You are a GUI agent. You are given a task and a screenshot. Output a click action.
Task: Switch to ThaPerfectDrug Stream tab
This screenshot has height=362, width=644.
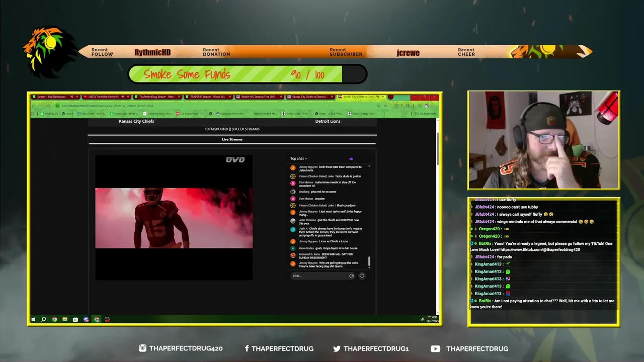click(156, 97)
